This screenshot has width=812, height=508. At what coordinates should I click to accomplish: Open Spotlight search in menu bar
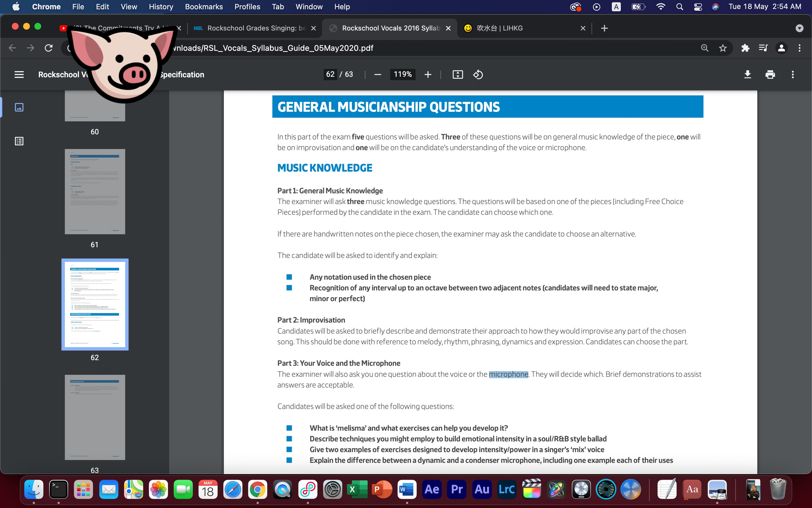tap(679, 7)
